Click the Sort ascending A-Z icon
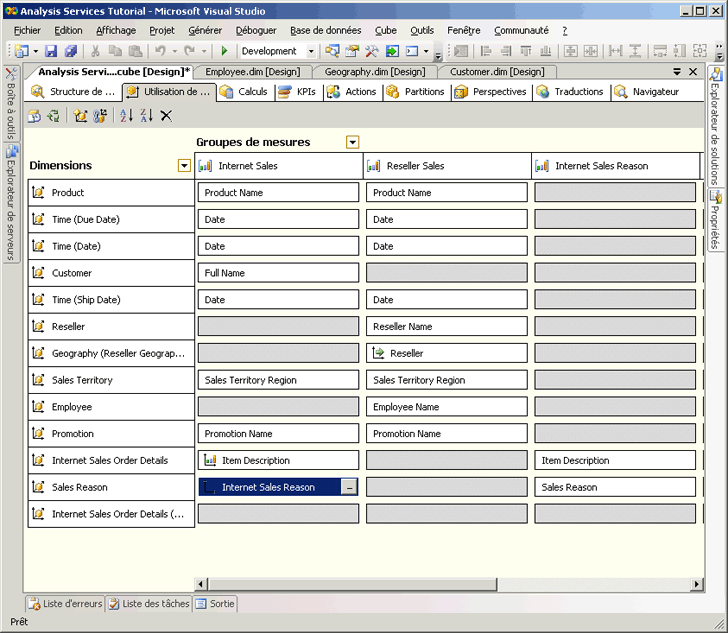The width and height of the screenshot is (728, 633). tap(126, 116)
